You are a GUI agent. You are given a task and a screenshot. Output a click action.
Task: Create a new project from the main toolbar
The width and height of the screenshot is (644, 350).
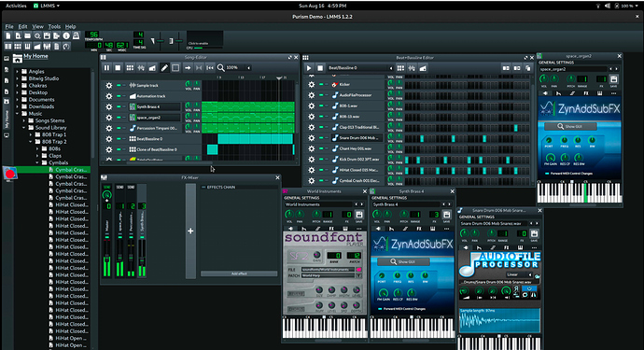pyautogui.click(x=7, y=36)
